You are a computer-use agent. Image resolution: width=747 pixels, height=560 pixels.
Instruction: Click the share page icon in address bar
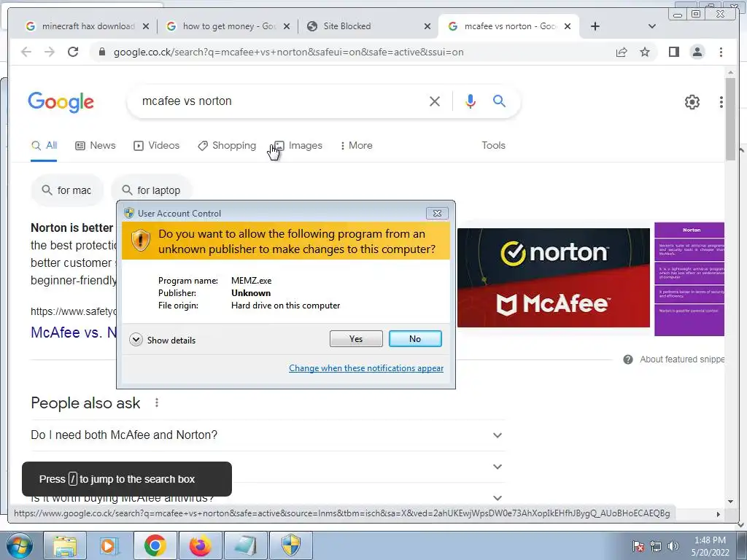tap(622, 52)
